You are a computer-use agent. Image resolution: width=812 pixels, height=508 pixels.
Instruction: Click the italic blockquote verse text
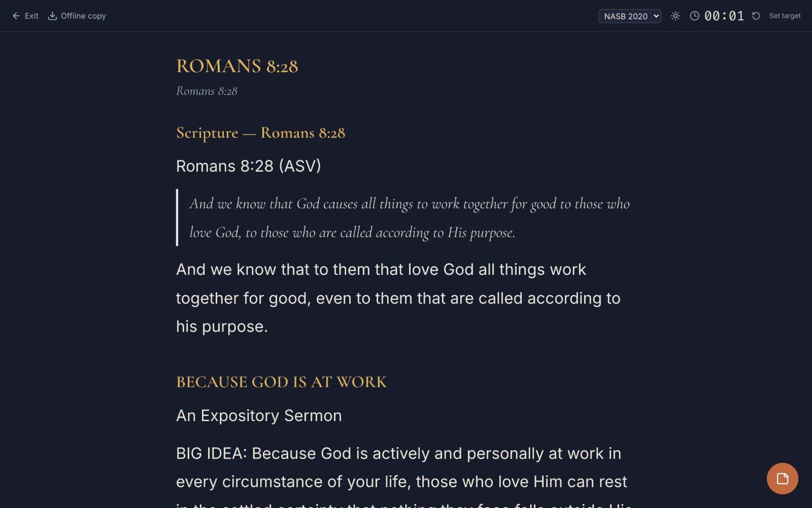410,218
